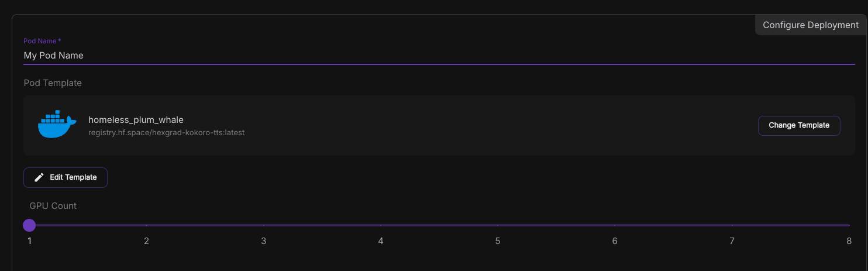Set GPU Count slider to 3
The width and height of the screenshot is (868, 271).
pos(264,225)
